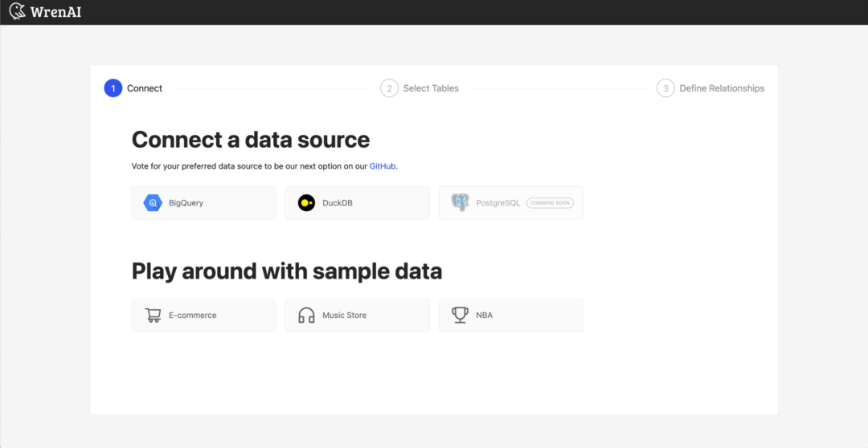Open the GitHub link
The height and width of the screenshot is (448, 868).
383,166
